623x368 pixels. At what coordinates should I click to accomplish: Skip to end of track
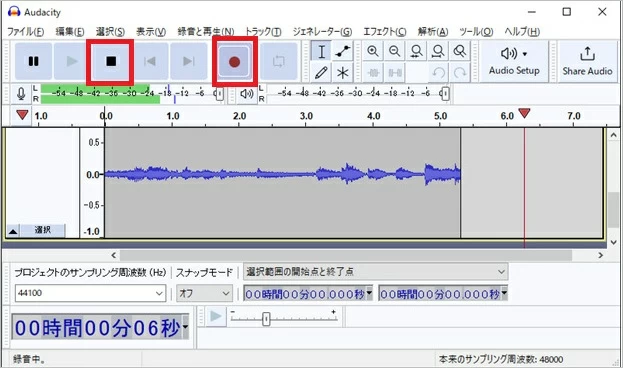(x=189, y=61)
